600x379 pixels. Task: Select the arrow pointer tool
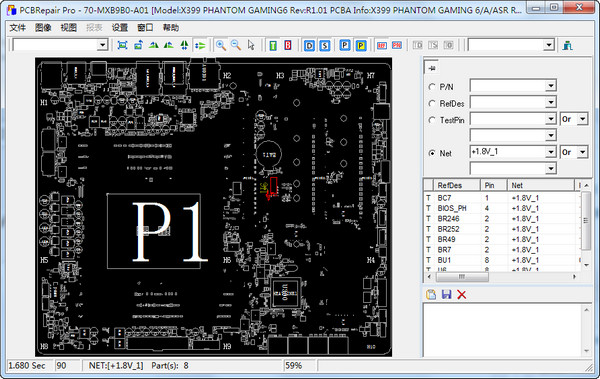click(251, 45)
